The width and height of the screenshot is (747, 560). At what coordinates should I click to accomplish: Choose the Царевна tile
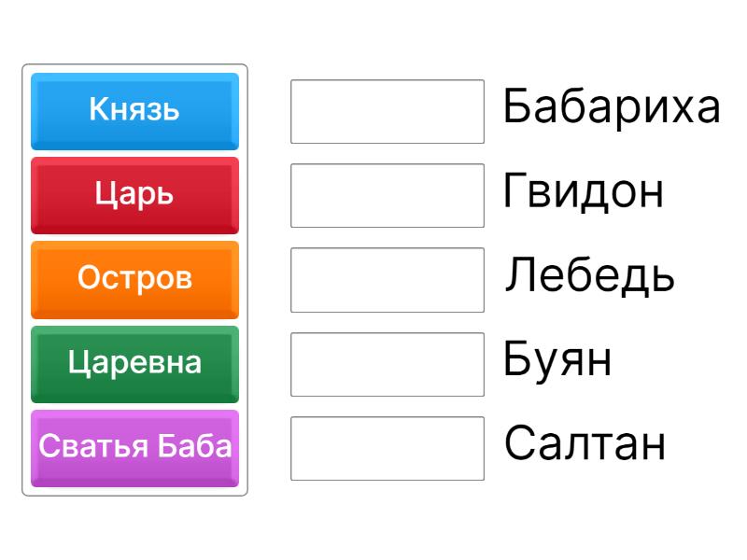(134, 362)
